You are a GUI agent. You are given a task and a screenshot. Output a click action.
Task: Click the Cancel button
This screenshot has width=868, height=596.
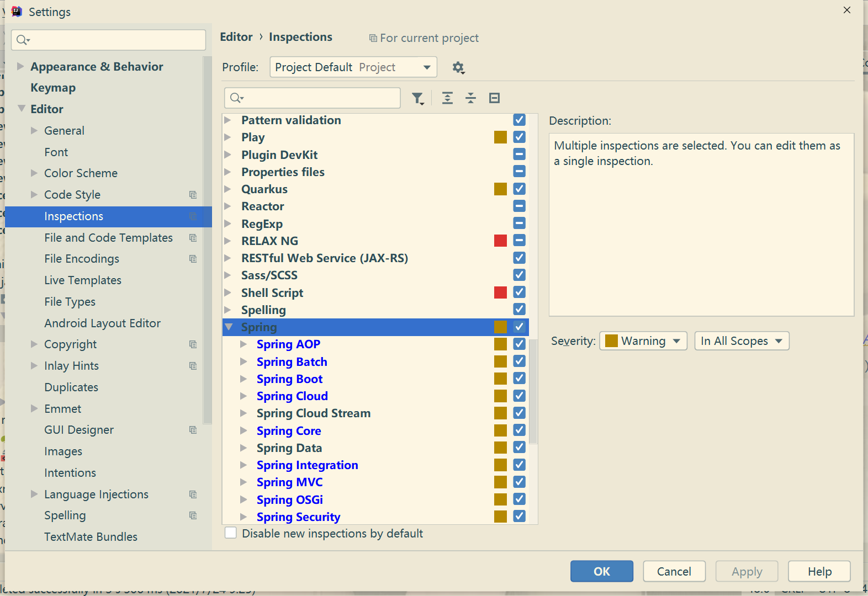(x=674, y=571)
